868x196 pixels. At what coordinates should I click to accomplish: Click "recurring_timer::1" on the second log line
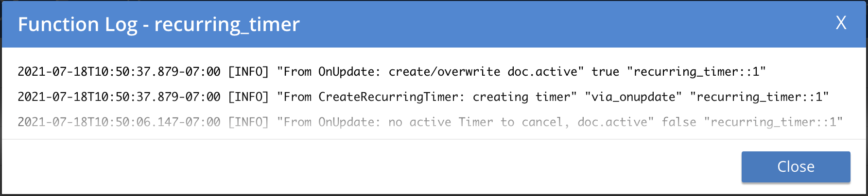point(759,97)
